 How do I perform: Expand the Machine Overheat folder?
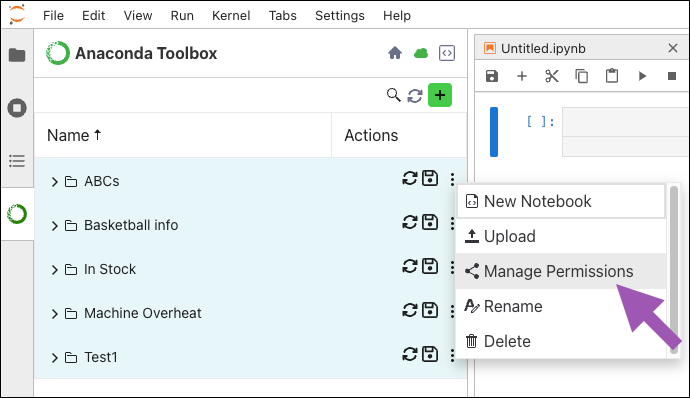(x=55, y=313)
